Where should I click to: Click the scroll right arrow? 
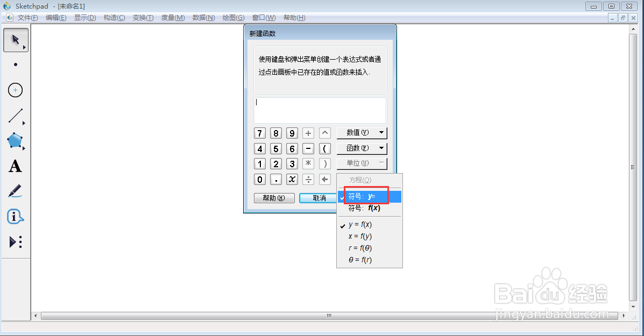(624, 316)
